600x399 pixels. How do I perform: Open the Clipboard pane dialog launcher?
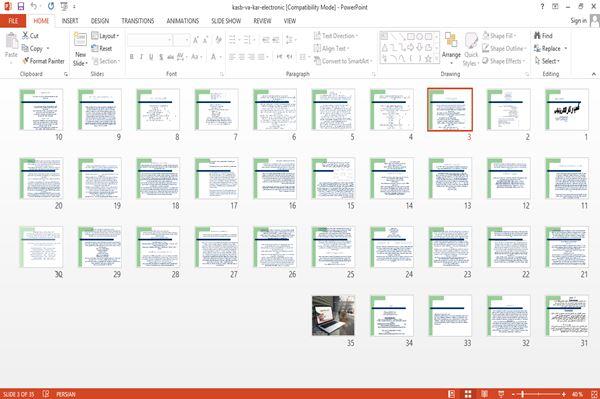(66, 74)
